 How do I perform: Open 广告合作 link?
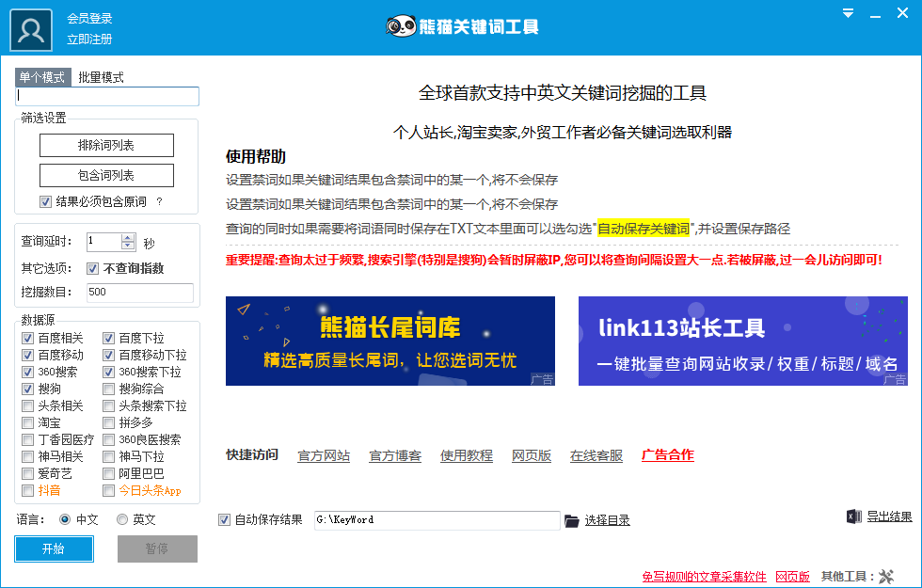tap(668, 455)
